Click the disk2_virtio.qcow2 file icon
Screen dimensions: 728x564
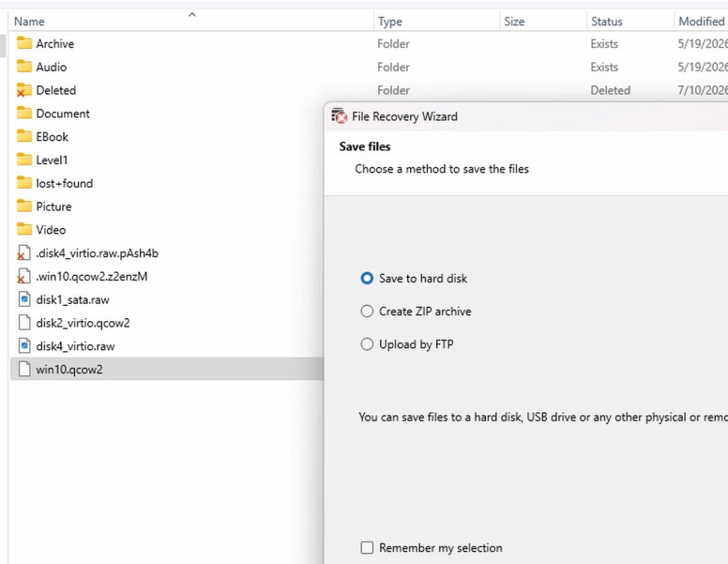tap(24, 323)
